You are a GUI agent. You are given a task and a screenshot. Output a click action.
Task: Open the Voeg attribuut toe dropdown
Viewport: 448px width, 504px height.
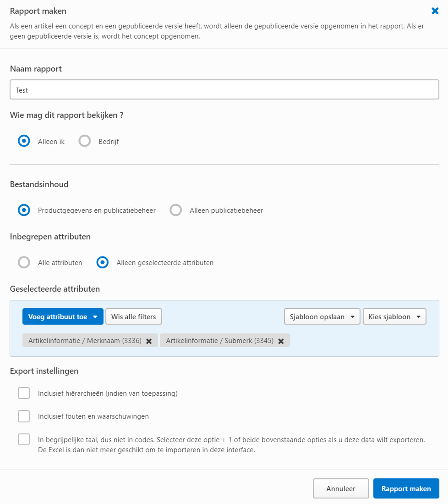(63, 316)
